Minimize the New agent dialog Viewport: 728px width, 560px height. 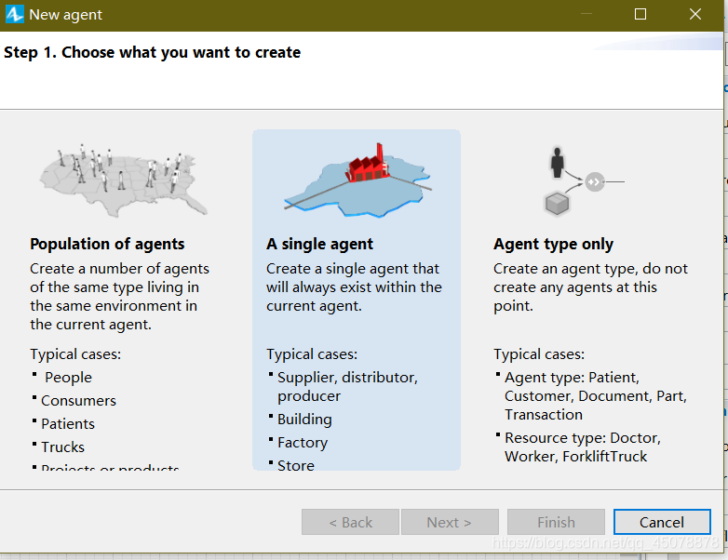(586, 15)
